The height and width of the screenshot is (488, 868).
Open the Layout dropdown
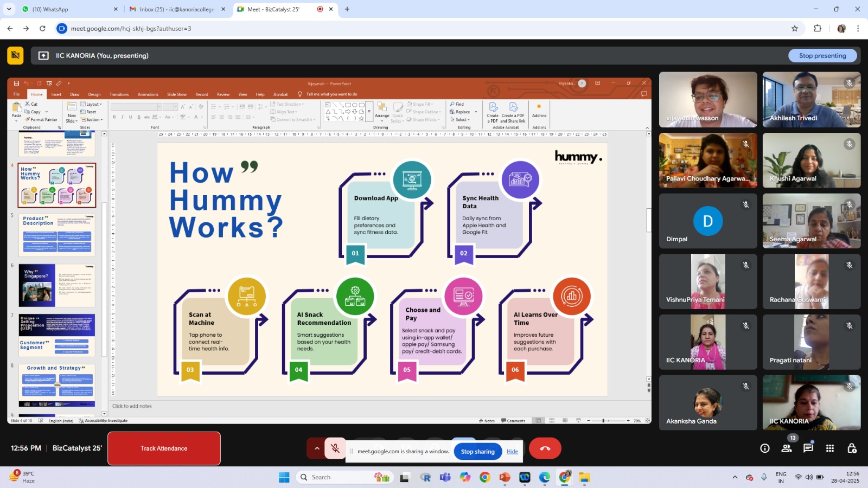coord(91,104)
